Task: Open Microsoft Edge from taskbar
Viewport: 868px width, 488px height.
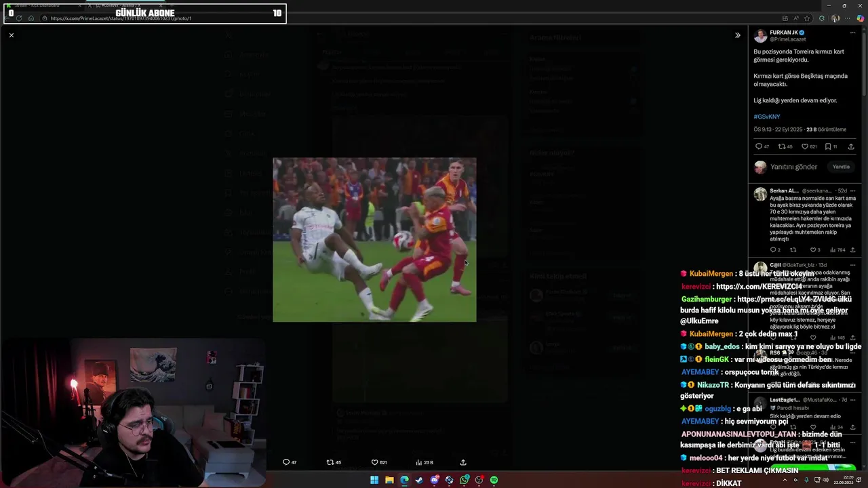Action: coord(404,480)
